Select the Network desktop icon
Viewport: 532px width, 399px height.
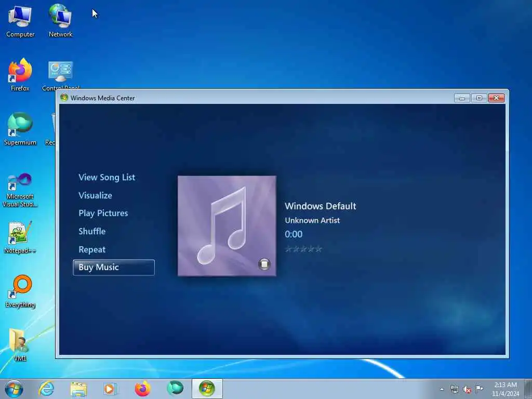click(60, 21)
